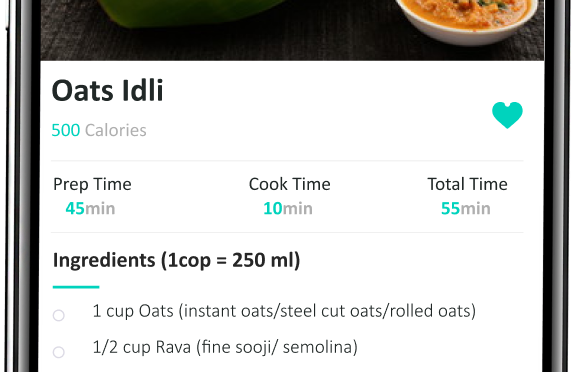Select the Prep Time heading
This screenshot has width=575, height=372.
pos(92,184)
